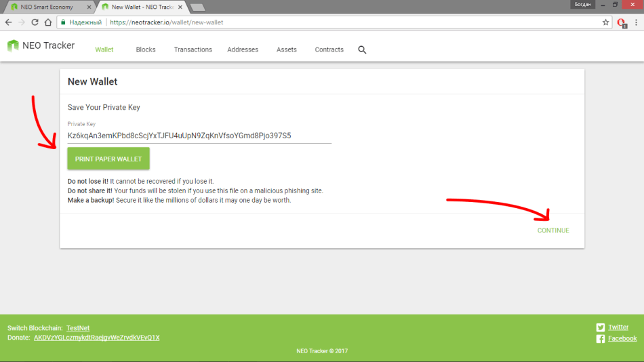Click the green padlock secure icon
The height and width of the screenshot is (362, 644).
pos(63,22)
